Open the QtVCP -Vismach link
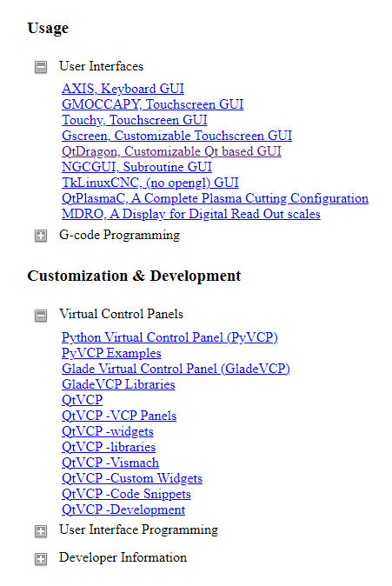 pyautogui.click(x=110, y=463)
